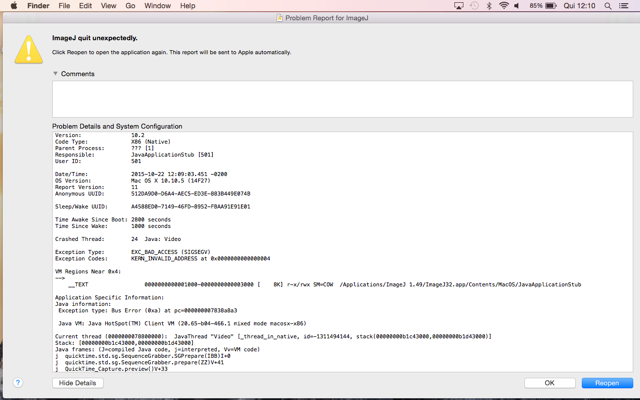The height and width of the screenshot is (400, 640).
Task: Open the Time Machine status icon
Action: point(474,6)
